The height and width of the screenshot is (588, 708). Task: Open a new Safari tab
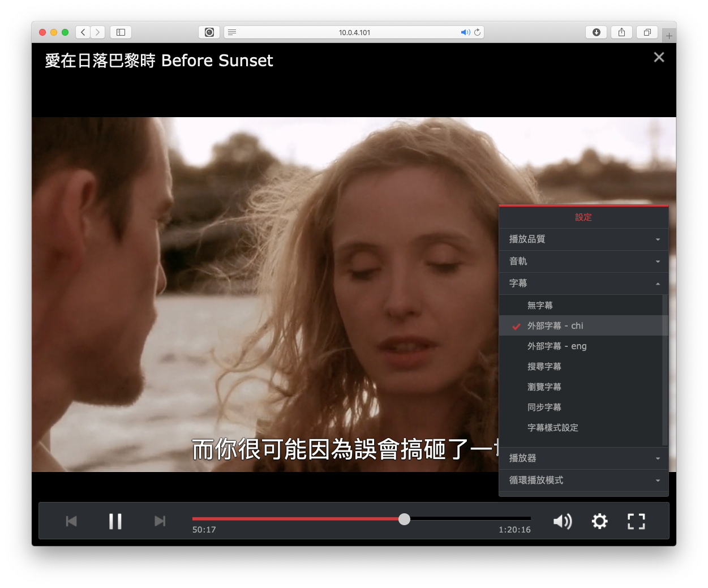(669, 36)
